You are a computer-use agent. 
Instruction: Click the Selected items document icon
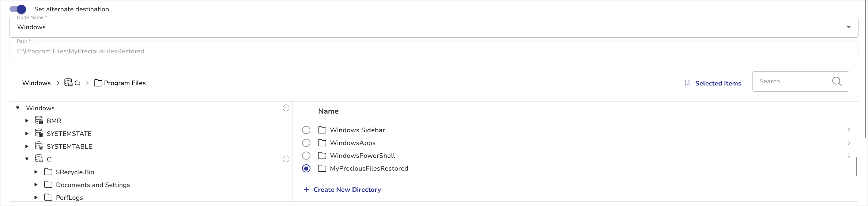click(x=687, y=83)
